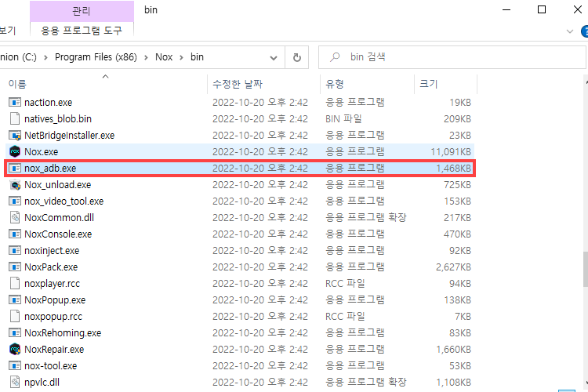Open the 관리 ribbon tab
Image resolution: width=588 pixels, height=392 pixels.
pos(82,11)
